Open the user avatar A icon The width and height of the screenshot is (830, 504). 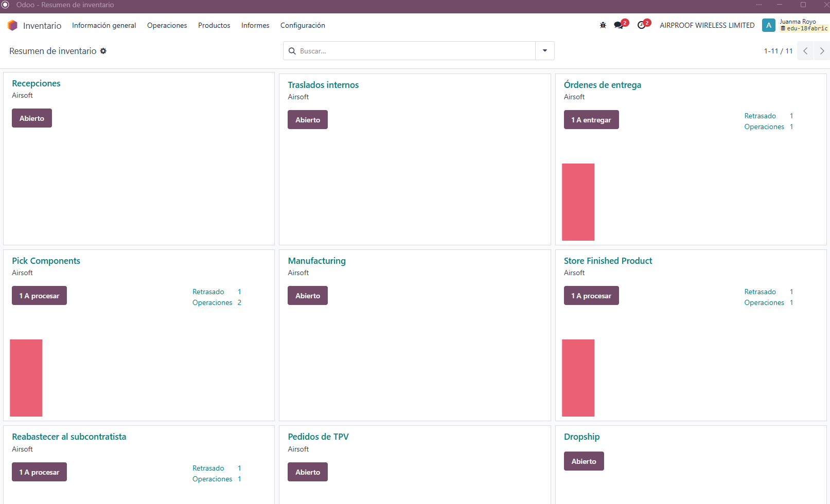pyautogui.click(x=769, y=25)
